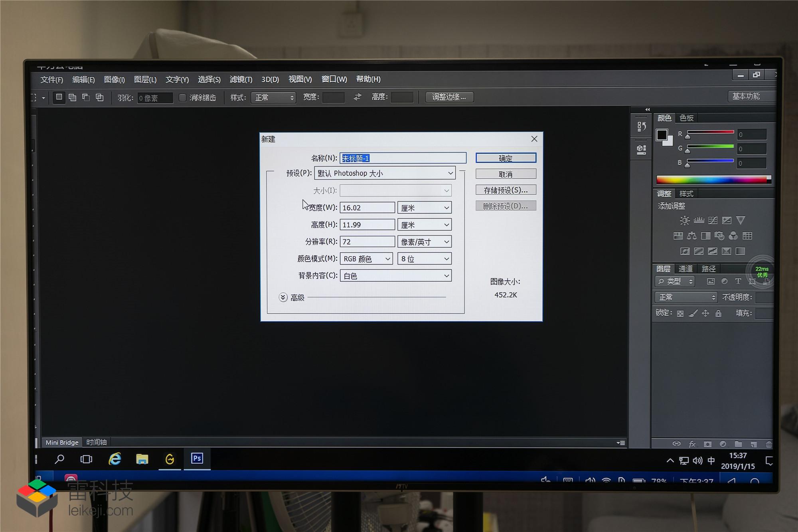The image size is (798, 532).
Task: Toggle the 消除锯齿 anti-alias checkbox
Action: pyautogui.click(x=182, y=97)
